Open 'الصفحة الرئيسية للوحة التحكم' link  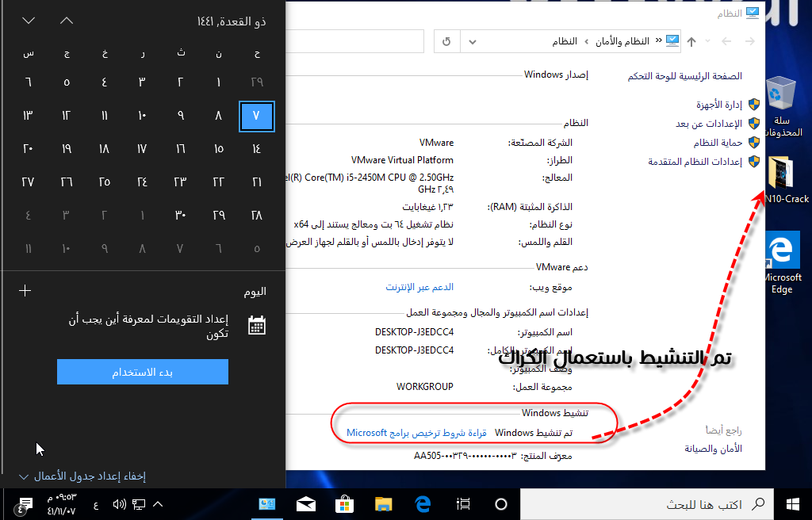(684, 77)
